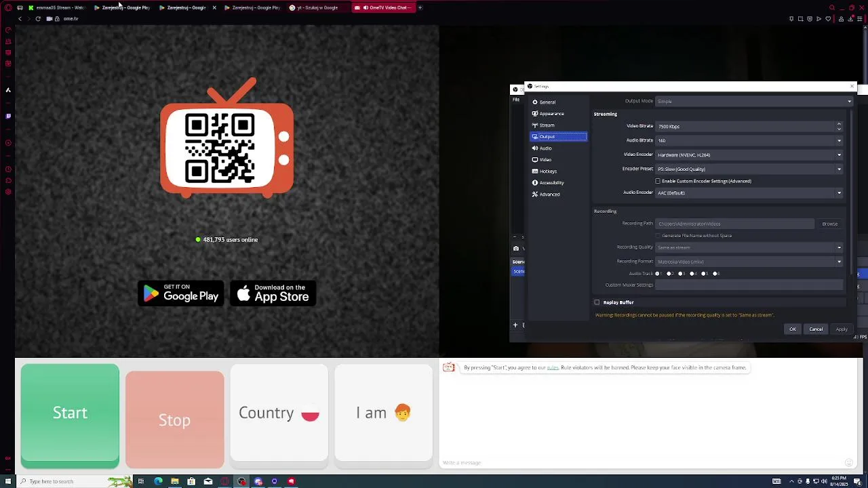The width and height of the screenshot is (868, 488).
Task: Select the OmeTV Video Chat tab
Action: tap(383, 7)
